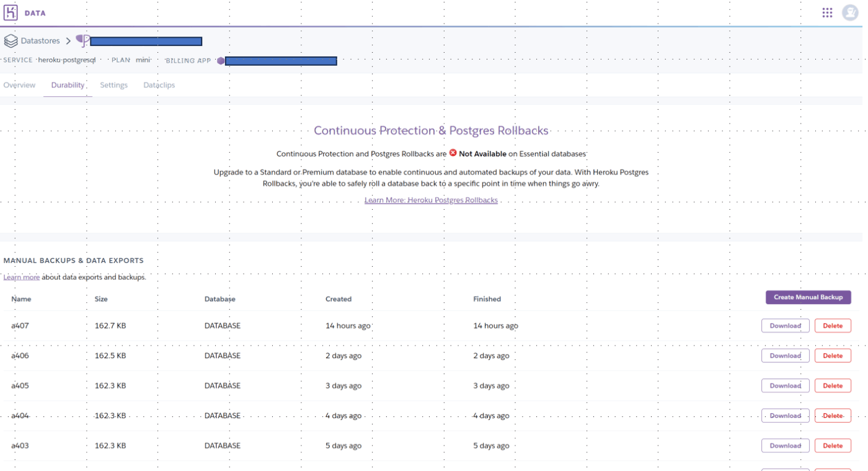Screen dimensions: 868x471
Task: Download backup a405
Action: click(x=785, y=385)
